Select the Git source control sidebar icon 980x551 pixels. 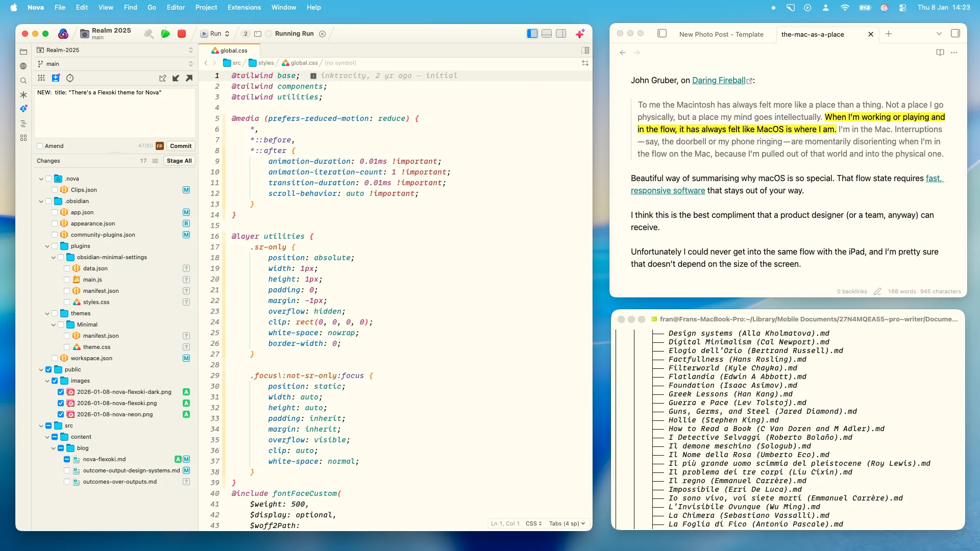coord(23,109)
